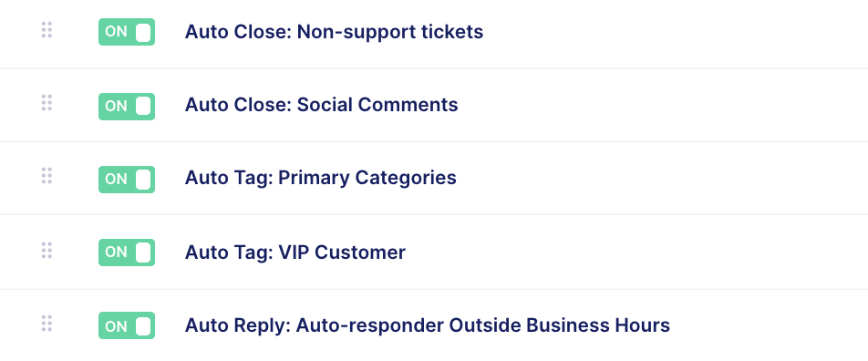Turn off Auto Close: Social Comments rule
The width and height of the screenshot is (868, 361).
point(127,107)
